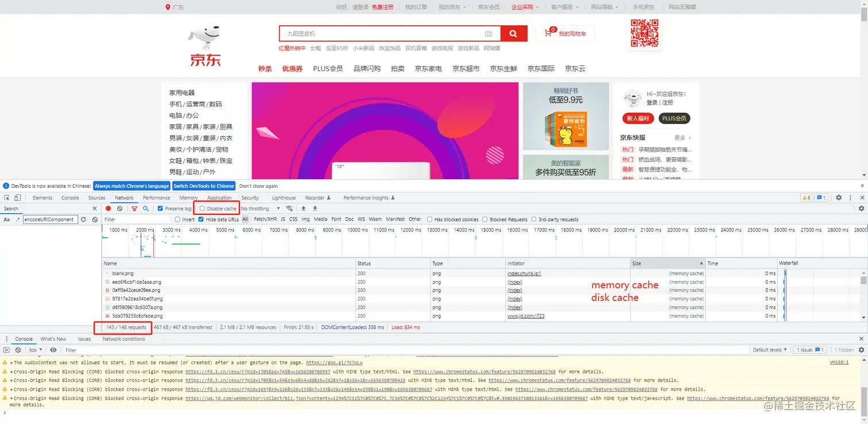
Task: Enable the Disable cache checkbox
Action: pyautogui.click(x=202, y=209)
